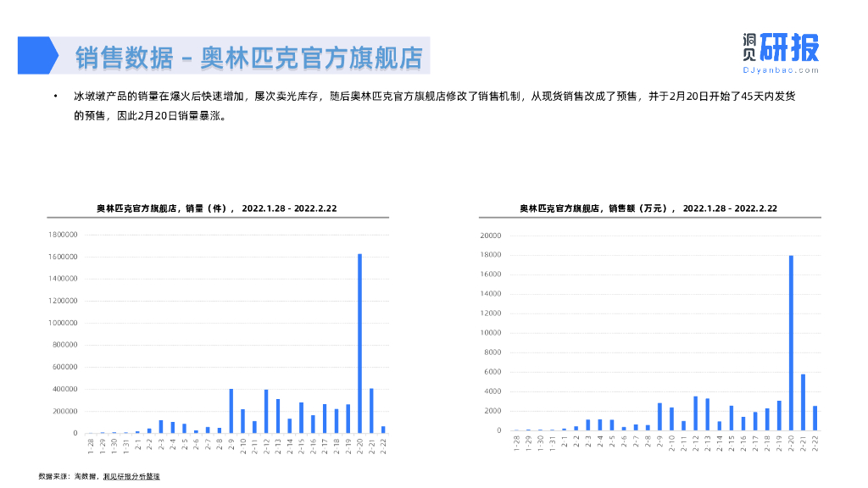Click the 2-20 bar in the sales volume chart
The image size is (868, 488).
pyautogui.click(x=359, y=344)
